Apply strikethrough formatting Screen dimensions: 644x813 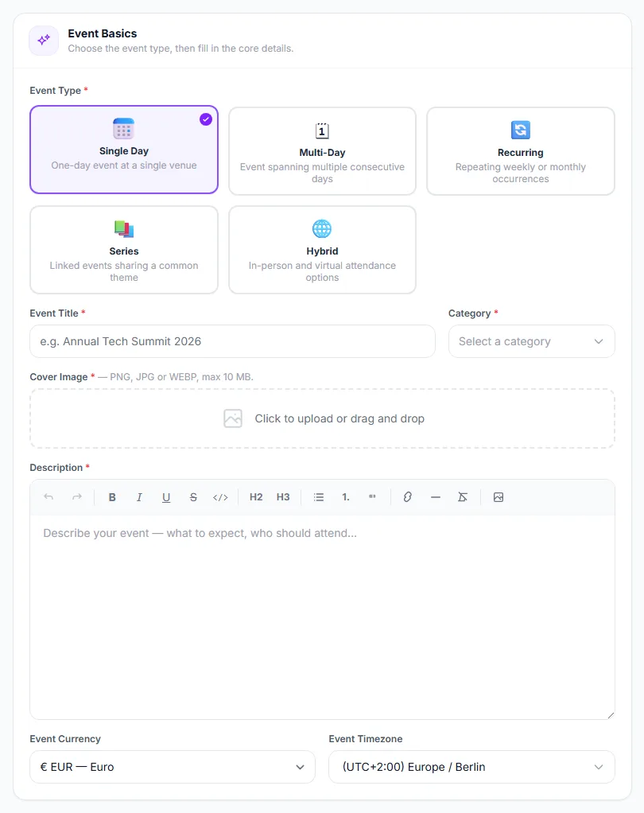(x=193, y=497)
